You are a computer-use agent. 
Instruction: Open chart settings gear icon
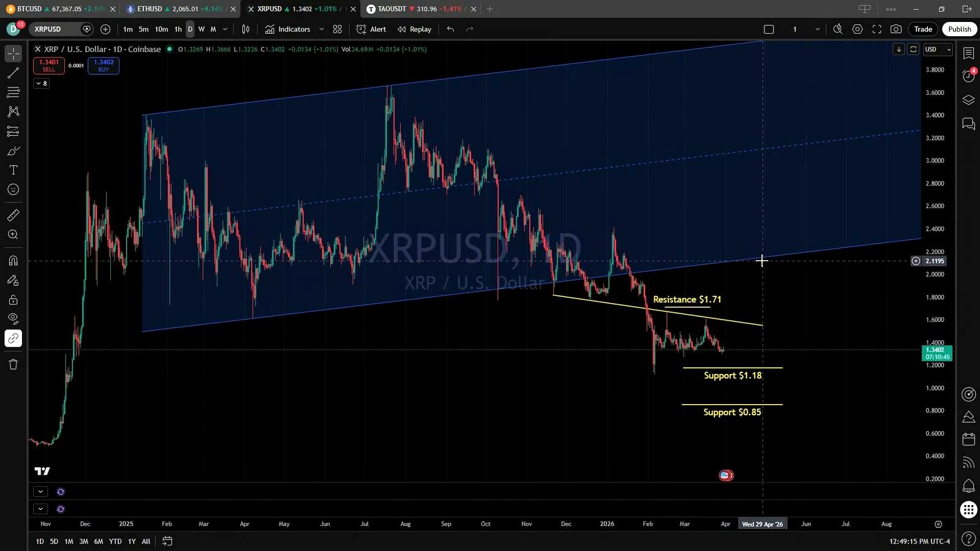point(858,29)
